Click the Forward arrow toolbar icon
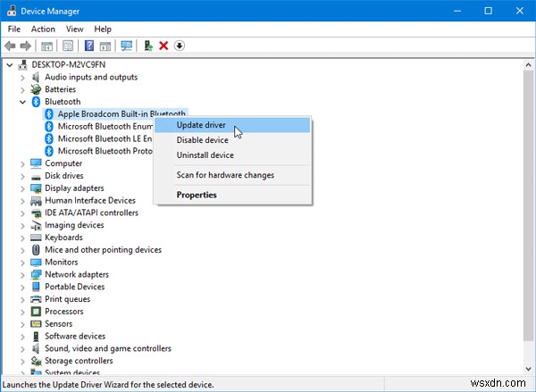 pos(26,46)
